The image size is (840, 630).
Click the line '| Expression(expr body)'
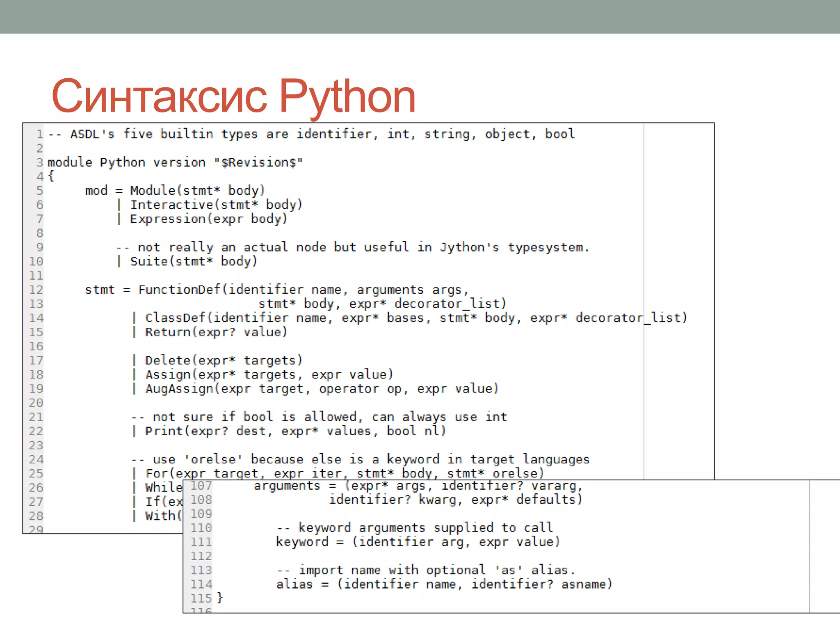pyautogui.click(x=202, y=219)
